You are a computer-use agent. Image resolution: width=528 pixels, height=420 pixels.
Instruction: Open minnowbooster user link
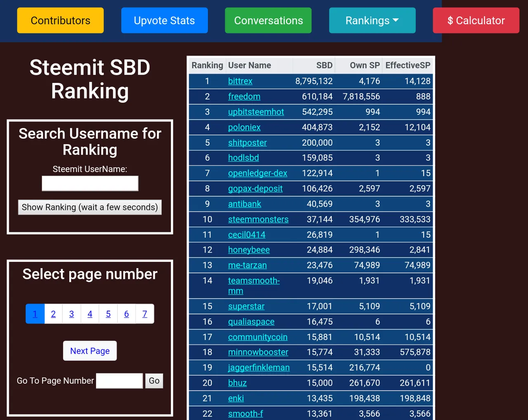[258, 352]
